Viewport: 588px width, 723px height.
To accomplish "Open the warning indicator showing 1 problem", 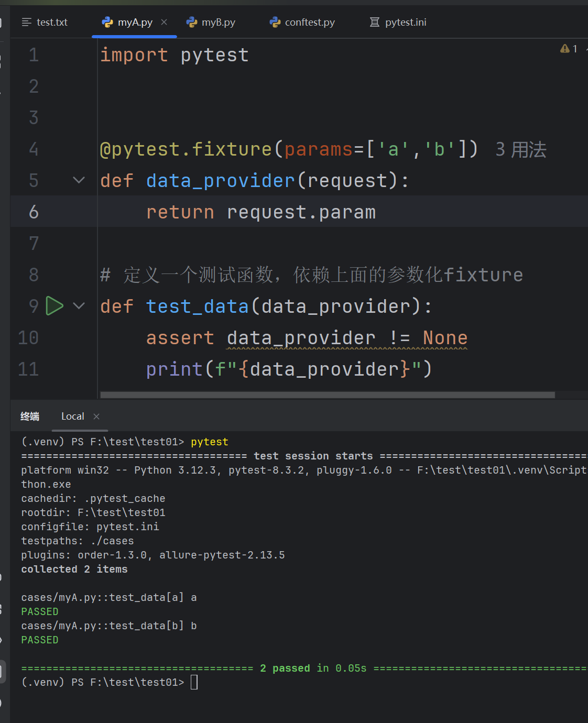I will click(569, 49).
